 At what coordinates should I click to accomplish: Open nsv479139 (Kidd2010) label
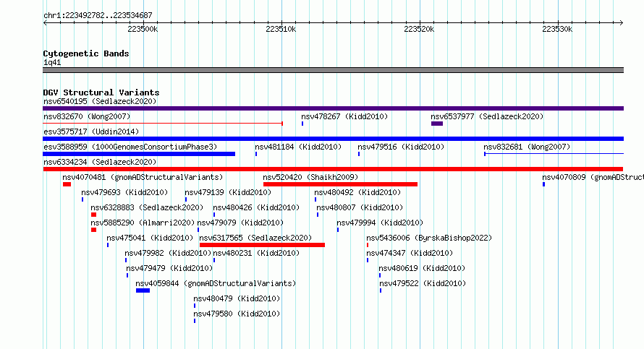(228, 192)
